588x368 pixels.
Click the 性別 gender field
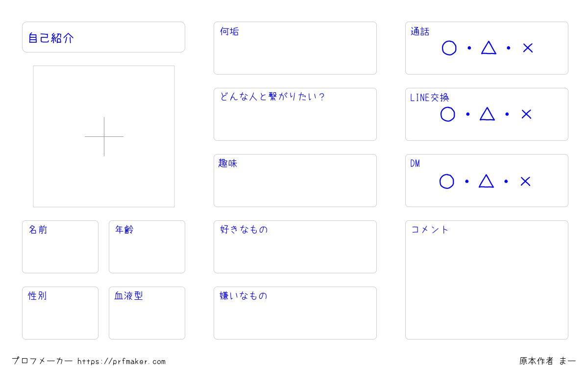tap(60, 313)
